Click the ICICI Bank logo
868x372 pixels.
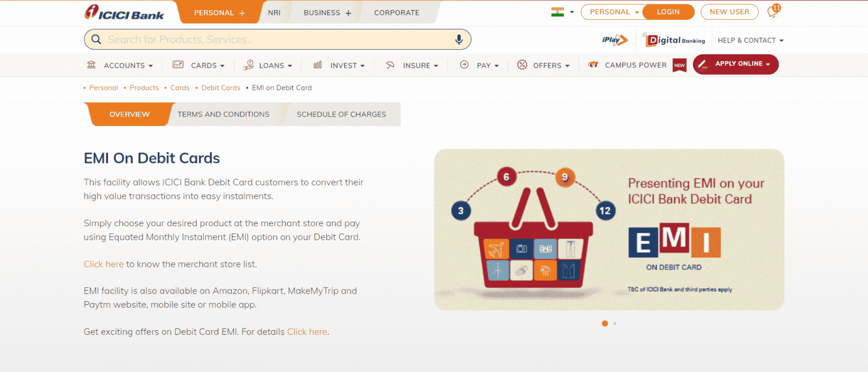[125, 12]
